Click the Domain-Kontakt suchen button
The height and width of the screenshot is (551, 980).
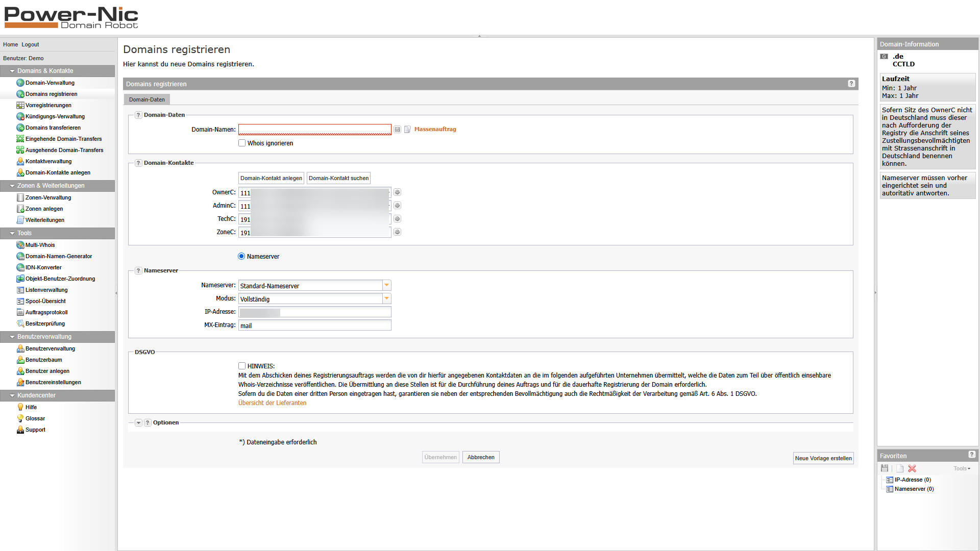coord(338,178)
